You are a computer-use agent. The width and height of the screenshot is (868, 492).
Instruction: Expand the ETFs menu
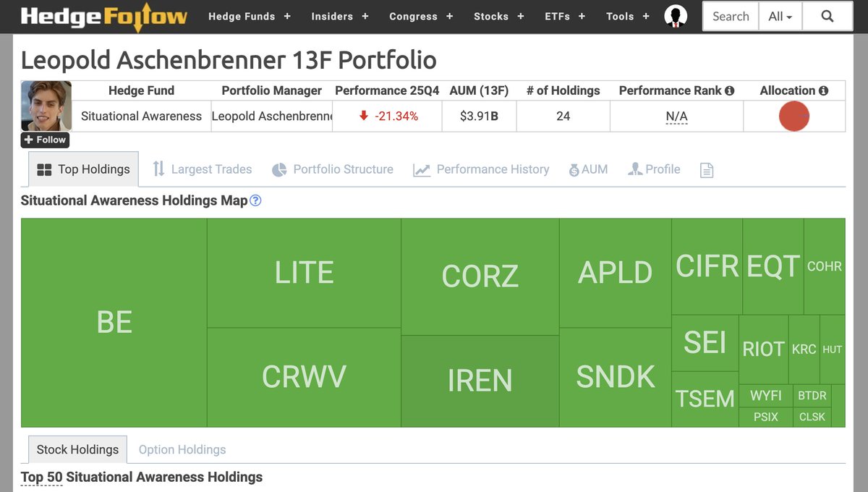click(x=565, y=16)
